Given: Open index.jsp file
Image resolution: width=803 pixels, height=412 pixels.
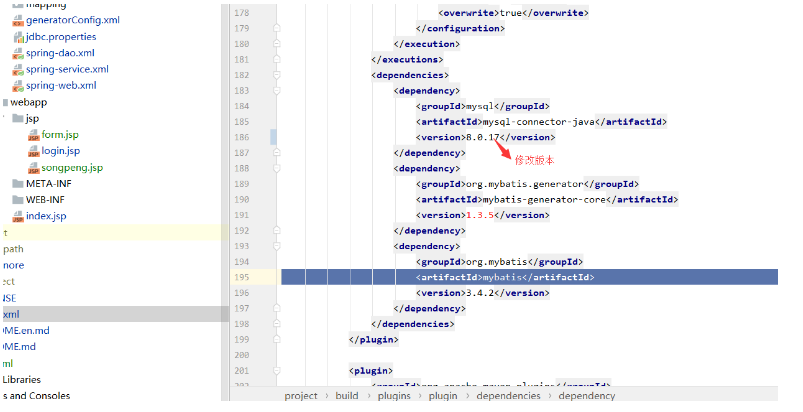Looking at the screenshot, I should pos(46,215).
